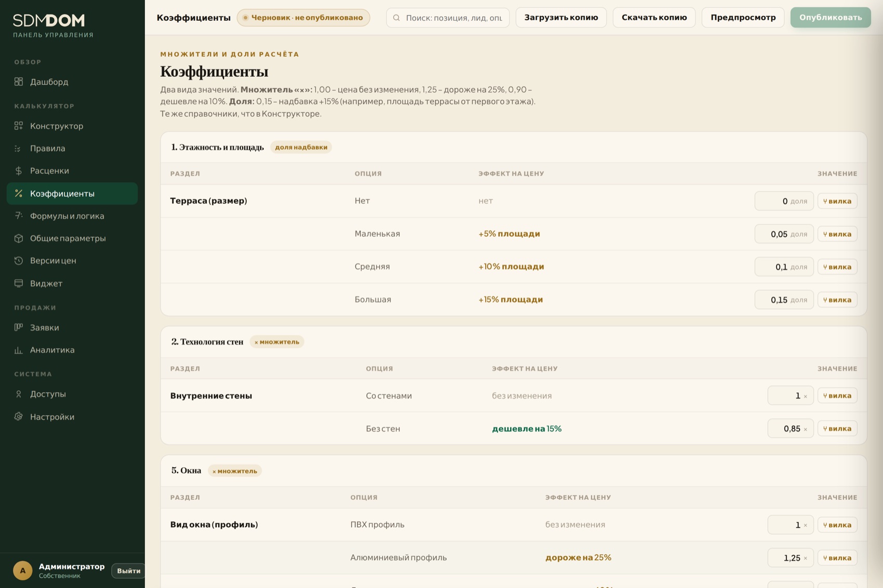The height and width of the screenshot is (588, 883).
Task: Click the Формулы и логика icon
Action: pos(19,215)
